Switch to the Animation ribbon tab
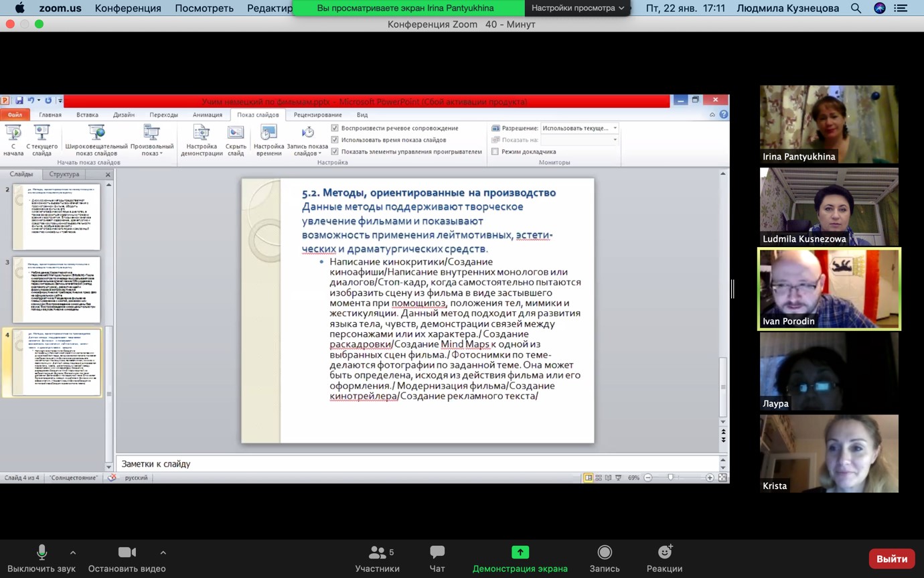 pyautogui.click(x=207, y=115)
